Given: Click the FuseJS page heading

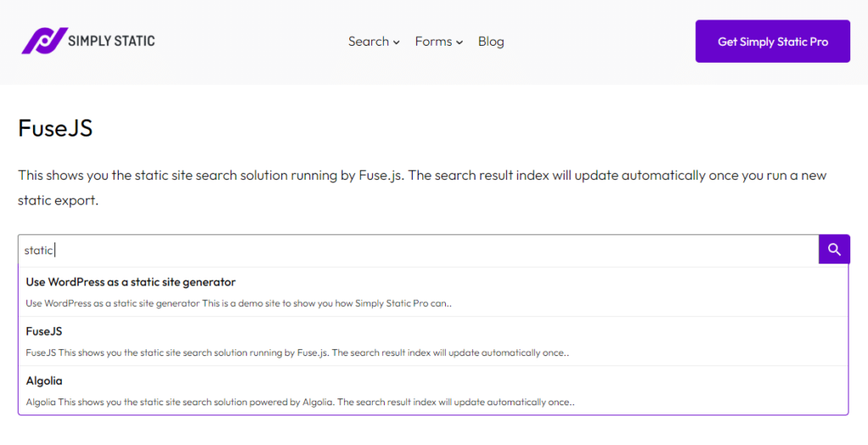Looking at the screenshot, I should (x=55, y=128).
